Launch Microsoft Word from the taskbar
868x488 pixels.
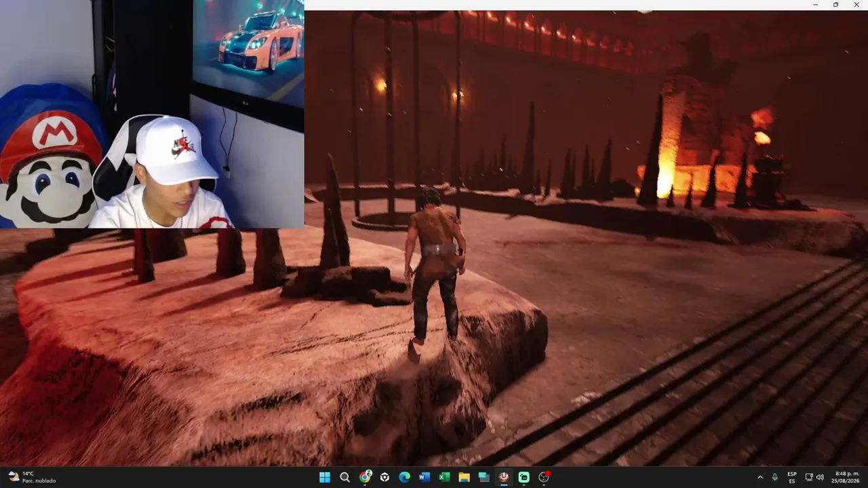[425, 477]
